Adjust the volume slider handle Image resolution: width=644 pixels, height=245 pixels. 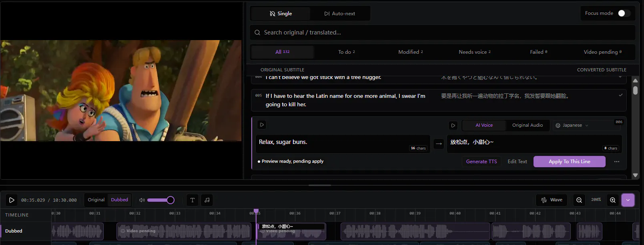[171, 200]
